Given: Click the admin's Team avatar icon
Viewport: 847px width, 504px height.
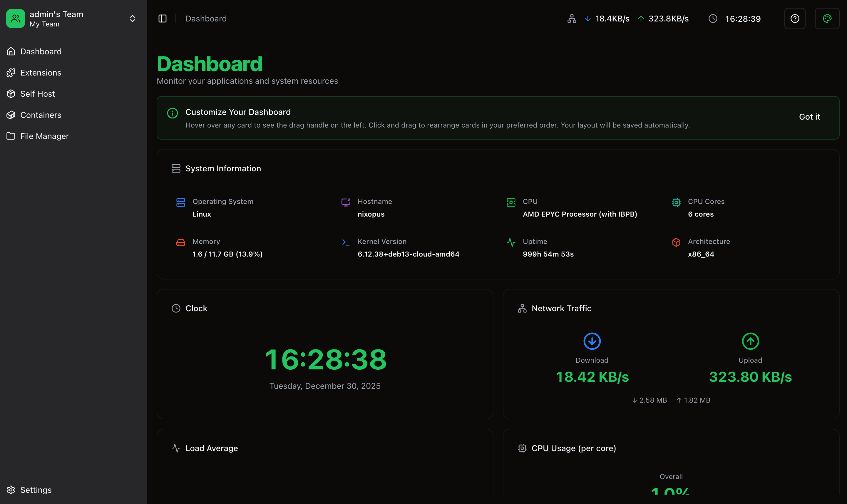Looking at the screenshot, I should pyautogui.click(x=15, y=18).
